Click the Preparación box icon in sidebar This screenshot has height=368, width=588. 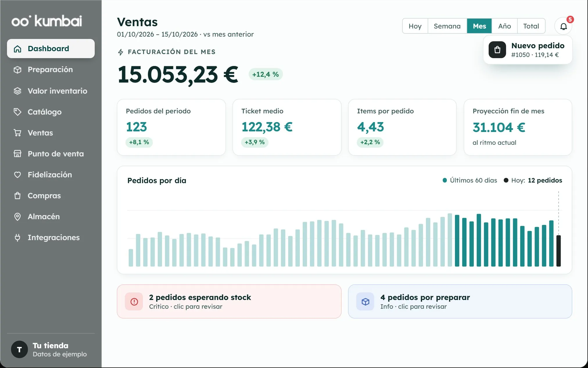click(x=17, y=70)
